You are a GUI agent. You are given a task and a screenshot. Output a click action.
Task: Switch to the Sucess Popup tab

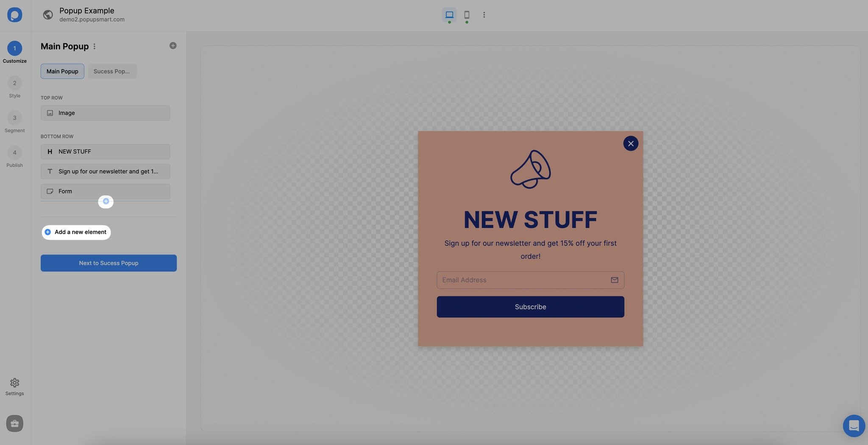tap(112, 71)
